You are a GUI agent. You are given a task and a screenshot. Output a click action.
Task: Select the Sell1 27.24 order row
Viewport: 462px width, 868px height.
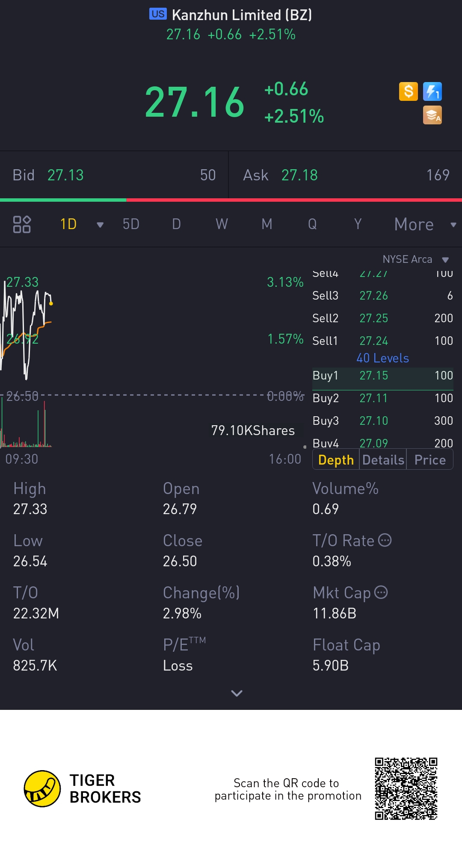(x=383, y=341)
